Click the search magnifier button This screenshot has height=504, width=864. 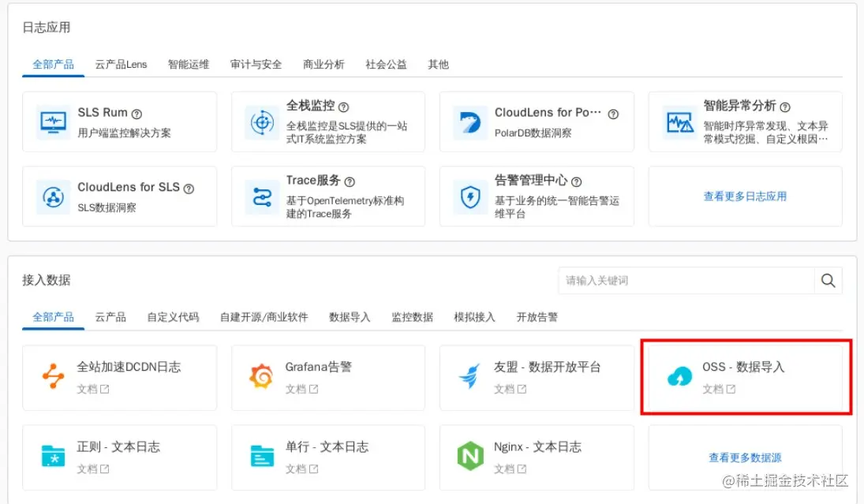pos(828,280)
